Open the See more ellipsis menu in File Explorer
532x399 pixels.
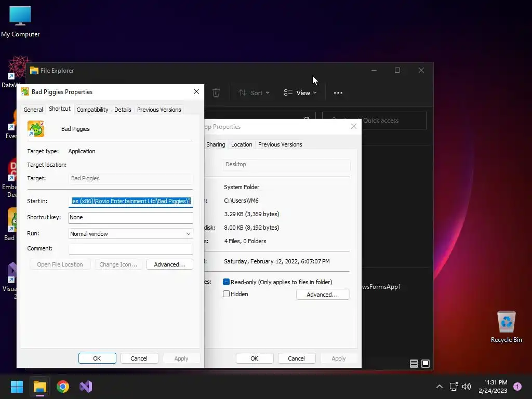338,92
